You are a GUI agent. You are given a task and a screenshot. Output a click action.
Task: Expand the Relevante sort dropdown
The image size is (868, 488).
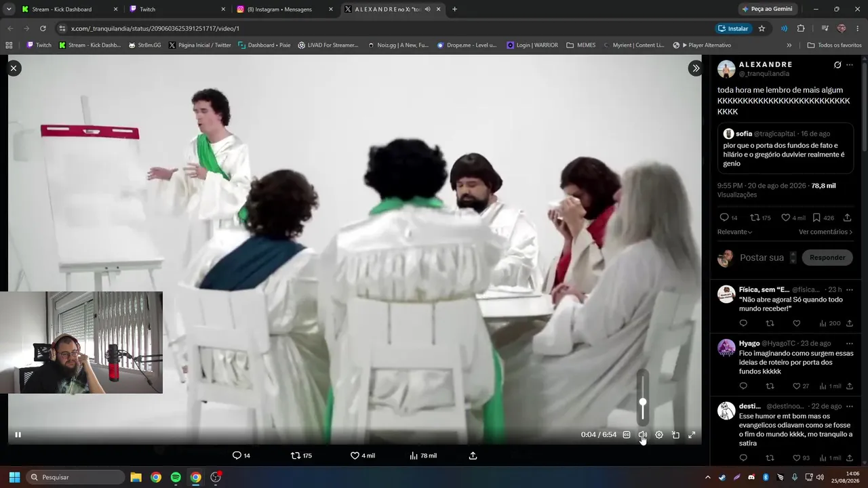coord(735,232)
